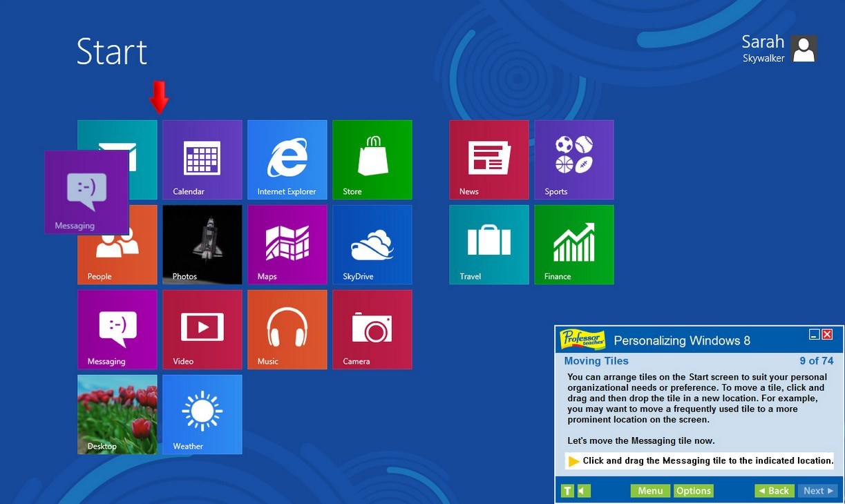Launch the Maps app

click(x=287, y=244)
